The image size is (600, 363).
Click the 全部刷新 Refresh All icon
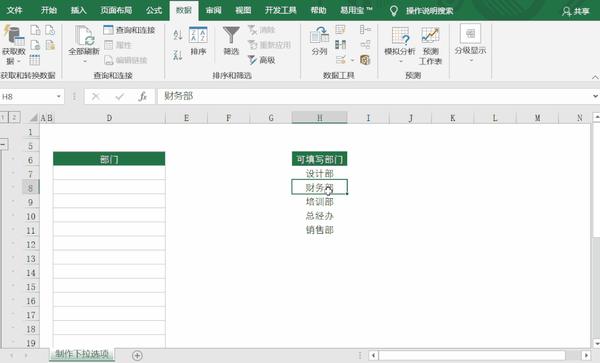[84, 36]
